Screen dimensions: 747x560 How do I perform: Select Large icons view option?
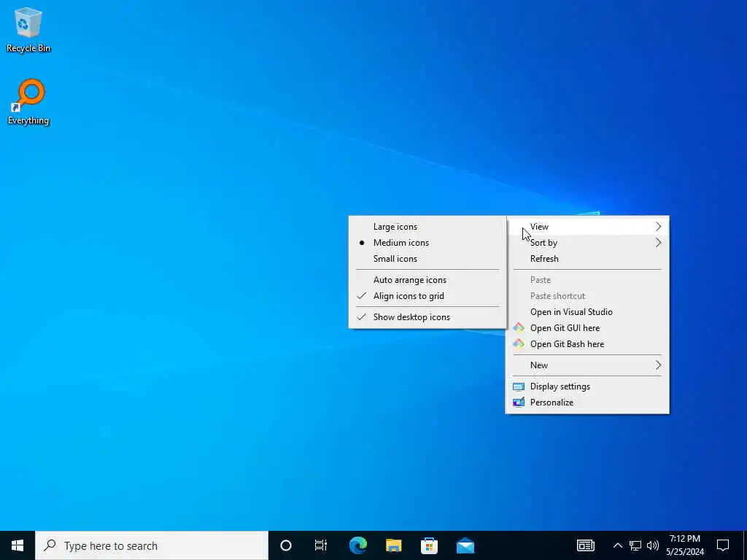[x=427, y=227]
